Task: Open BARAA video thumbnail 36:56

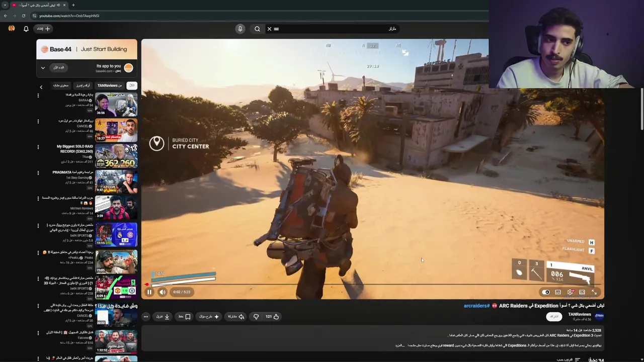Action: (x=116, y=105)
